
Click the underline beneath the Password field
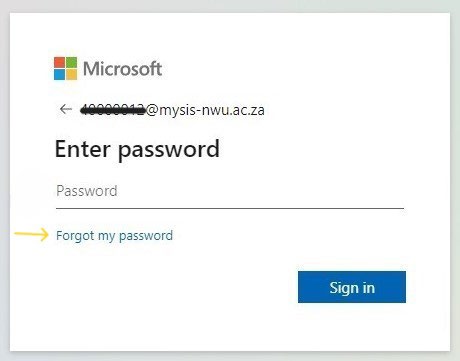[x=230, y=208]
